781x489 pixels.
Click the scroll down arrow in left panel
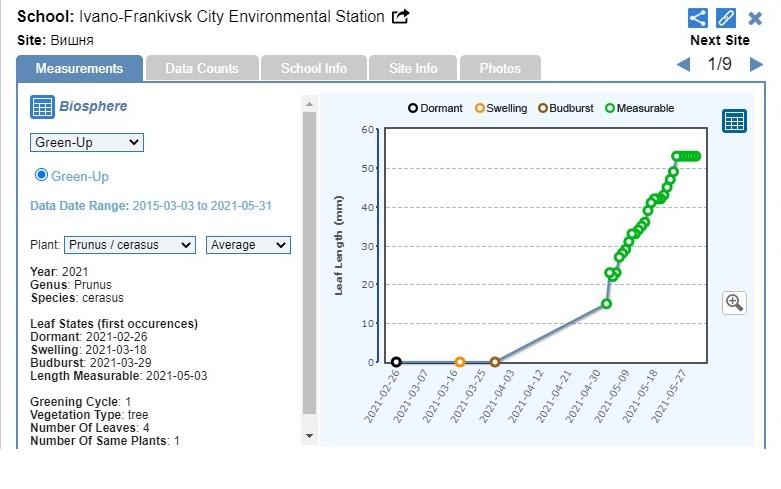[x=309, y=436]
